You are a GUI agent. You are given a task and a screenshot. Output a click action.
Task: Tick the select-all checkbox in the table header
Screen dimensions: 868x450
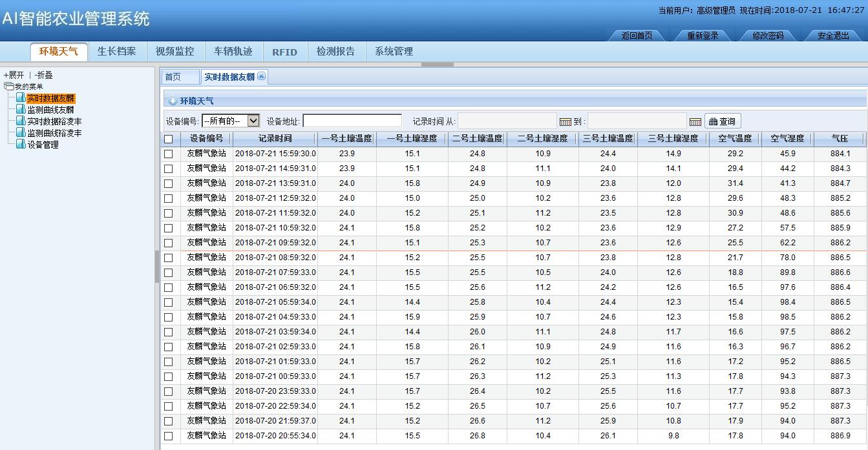(169, 139)
